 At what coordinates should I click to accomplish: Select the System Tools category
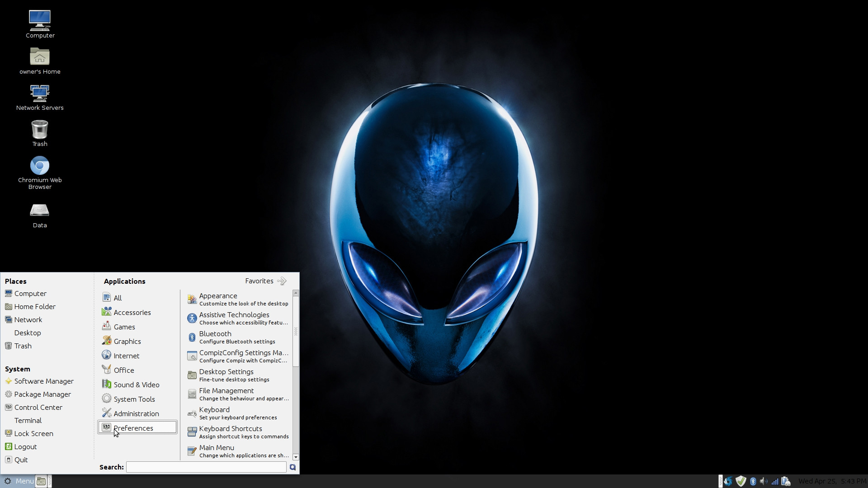click(137, 399)
